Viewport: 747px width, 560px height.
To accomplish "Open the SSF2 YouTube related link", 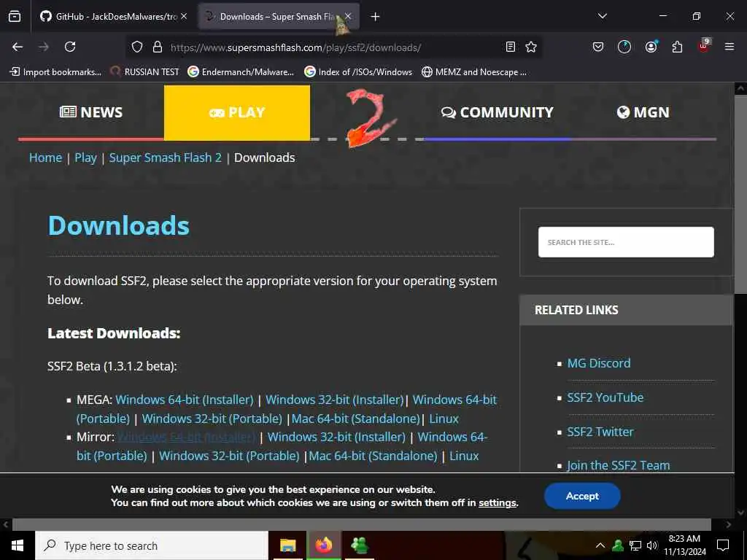I will pyautogui.click(x=605, y=397).
